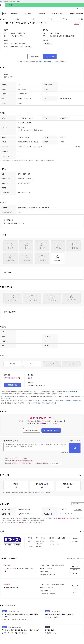Viewport: 84px width, 644px height.
Task: Open the 출산휴가·육아휴직 menu
Action: 76,14
